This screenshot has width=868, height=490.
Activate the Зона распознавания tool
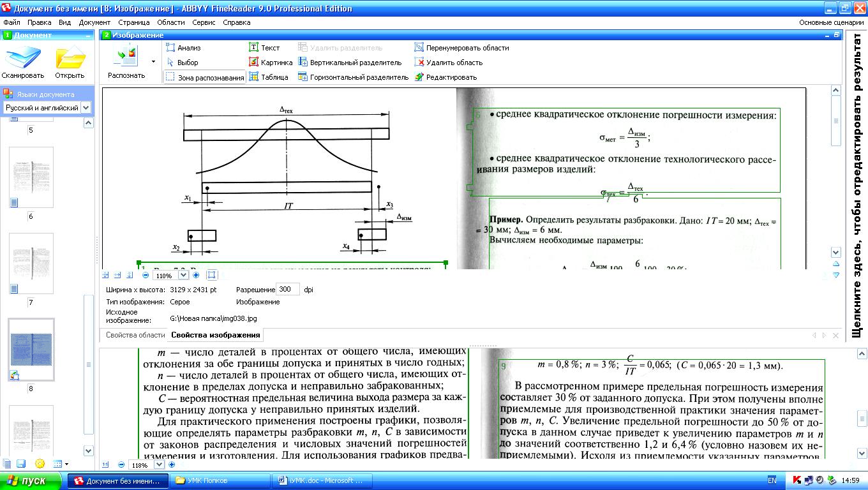tap(205, 77)
